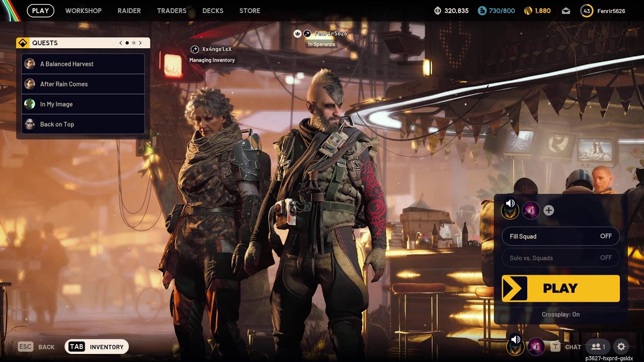Click the crown party leader icon
Screen dimensions: 644x362
point(297,33)
